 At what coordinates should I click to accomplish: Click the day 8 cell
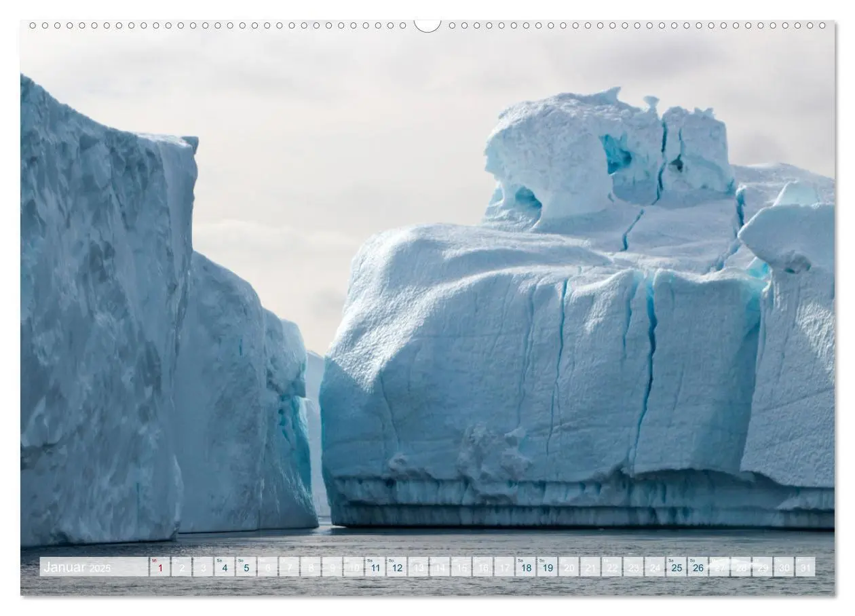[x=311, y=567]
